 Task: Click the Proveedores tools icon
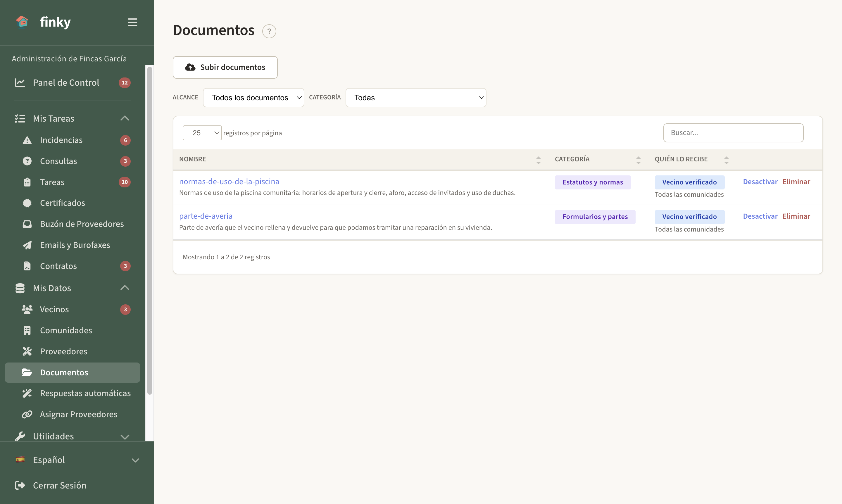point(27,351)
